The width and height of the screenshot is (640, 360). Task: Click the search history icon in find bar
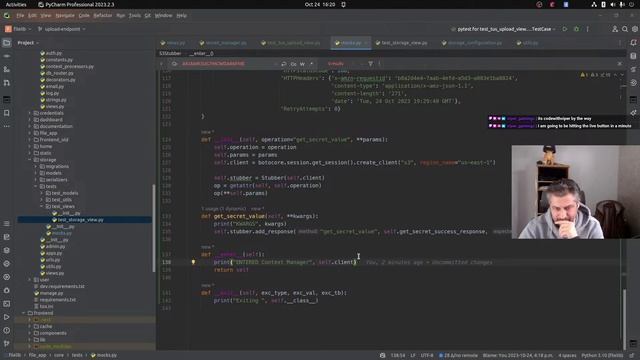click(x=174, y=64)
